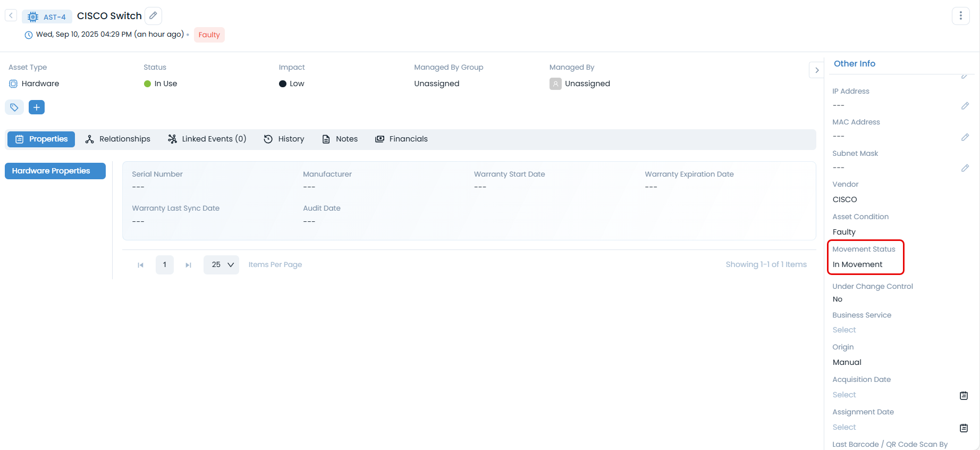Edit the MAC Address pencil icon
Screen dimensions: 980x450
click(x=965, y=137)
